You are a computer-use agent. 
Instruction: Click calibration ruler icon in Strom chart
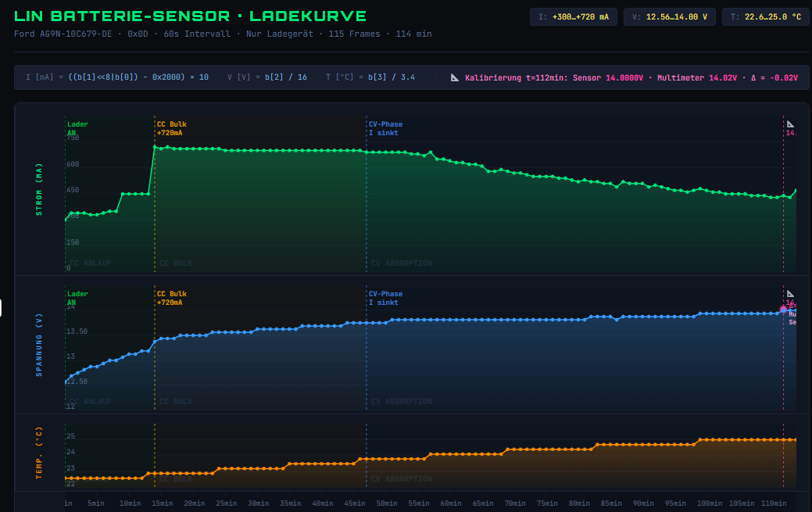[x=790, y=124]
